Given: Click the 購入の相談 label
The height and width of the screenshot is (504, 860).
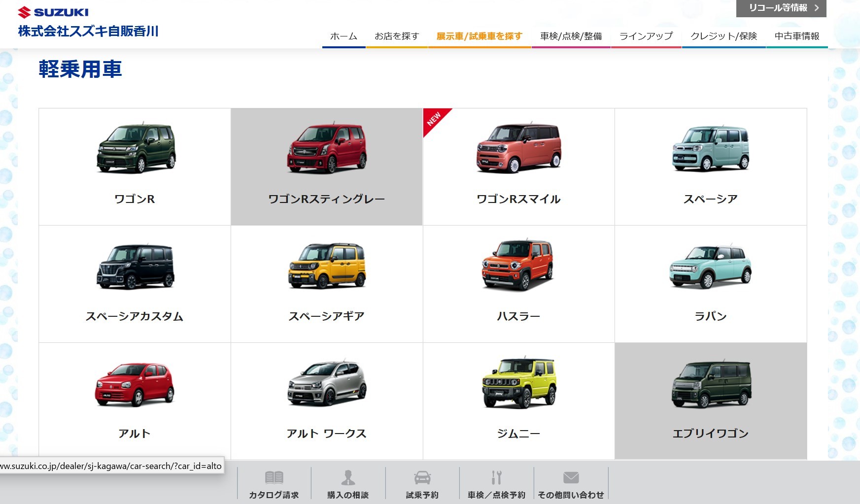Looking at the screenshot, I should click(348, 495).
